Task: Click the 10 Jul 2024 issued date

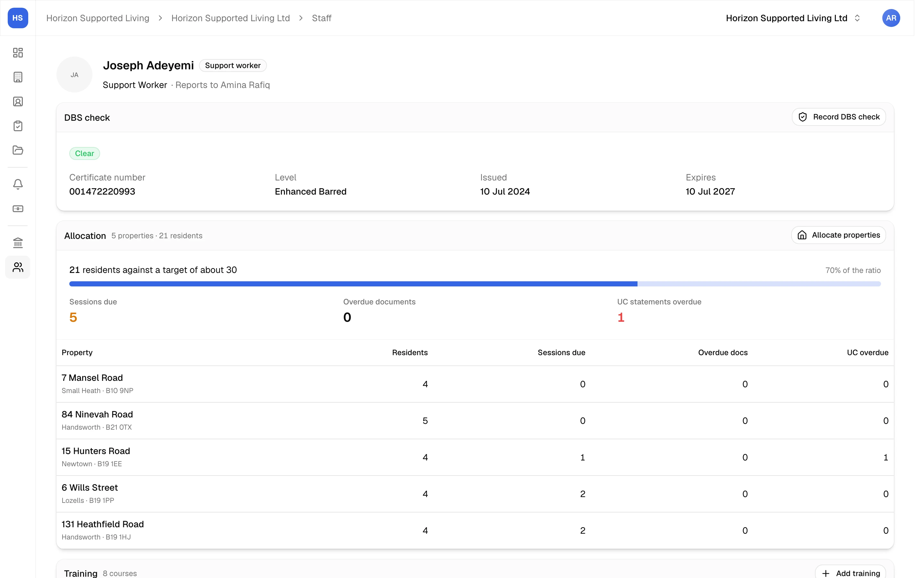Action: pyautogui.click(x=505, y=191)
